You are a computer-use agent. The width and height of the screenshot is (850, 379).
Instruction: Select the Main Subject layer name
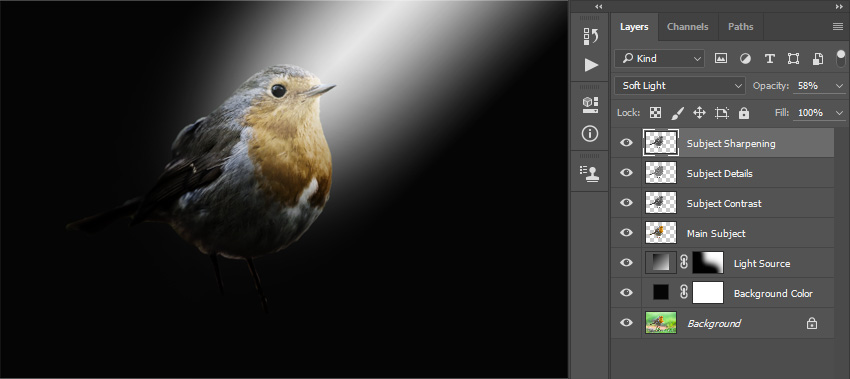(x=716, y=233)
